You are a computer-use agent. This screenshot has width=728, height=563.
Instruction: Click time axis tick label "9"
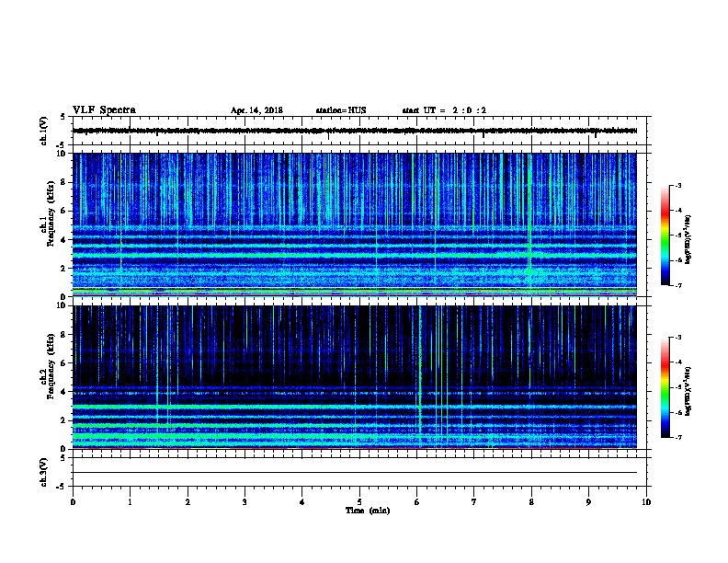[588, 501]
